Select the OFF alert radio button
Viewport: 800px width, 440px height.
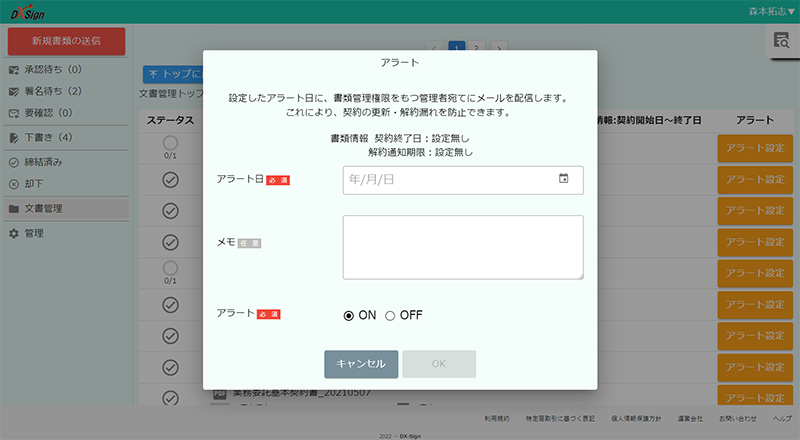(390, 316)
